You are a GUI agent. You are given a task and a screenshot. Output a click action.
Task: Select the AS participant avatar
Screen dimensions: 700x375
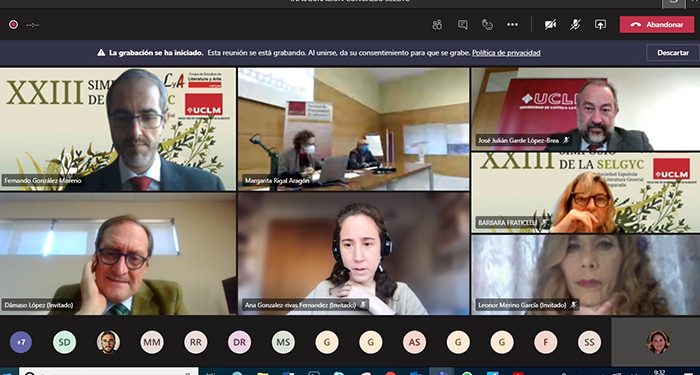pyautogui.click(x=414, y=342)
